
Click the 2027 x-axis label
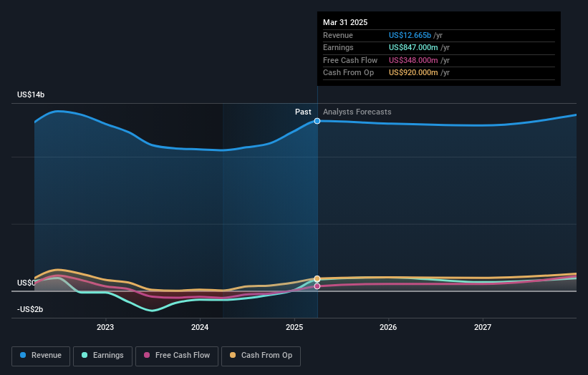click(x=483, y=327)
